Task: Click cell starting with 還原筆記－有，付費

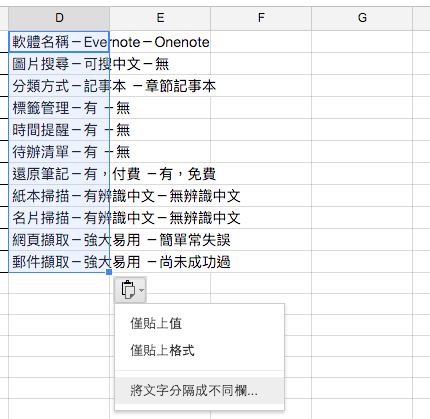Action: point(59,173)
